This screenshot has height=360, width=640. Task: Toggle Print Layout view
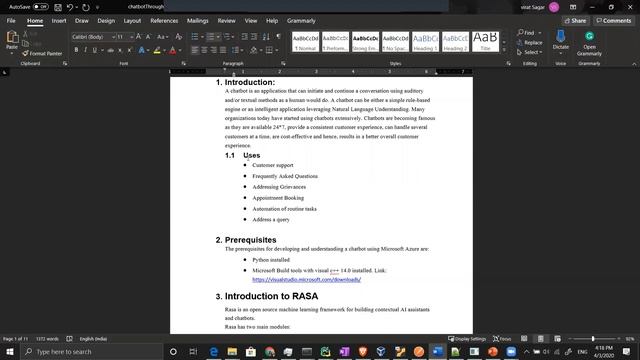540,339
